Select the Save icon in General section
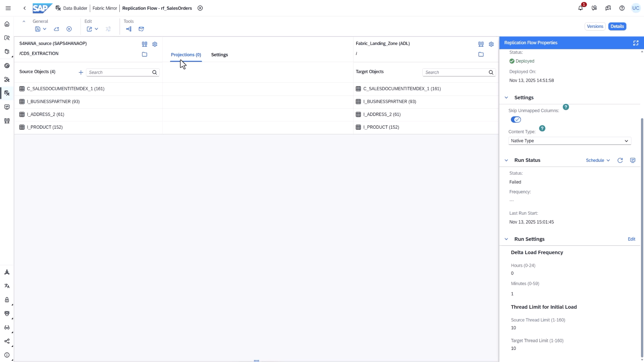The width and height of the screenshot is (644, 362). pos(38,29)
